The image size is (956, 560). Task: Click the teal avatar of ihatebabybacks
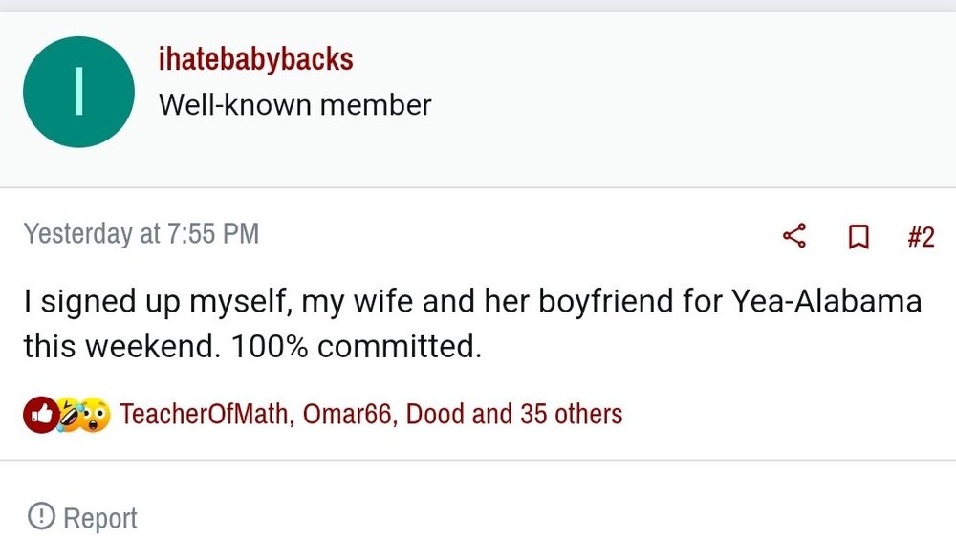tap(78, 91)
